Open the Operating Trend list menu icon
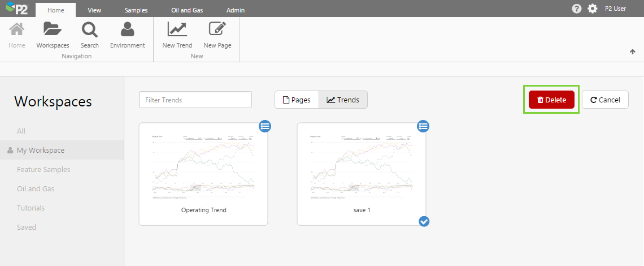The height and width of the screenshot is (266, 644). (265, 127)
